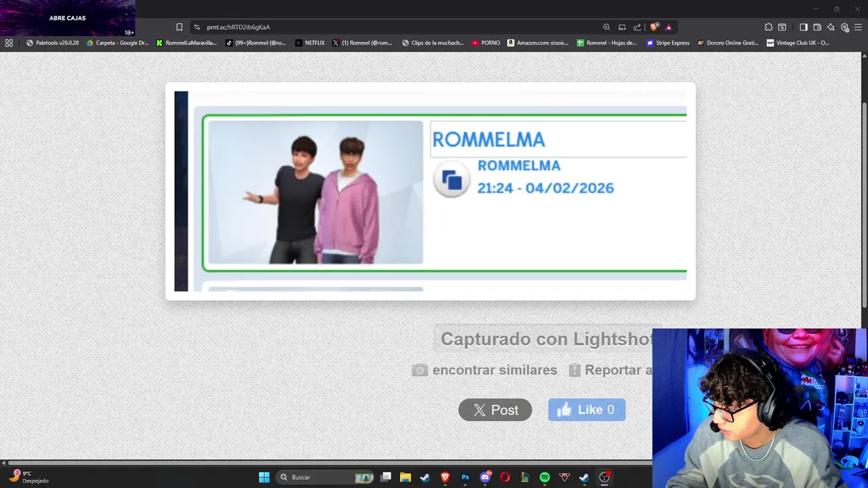Open the Amazon.com bookmark
The height and width of the screenshot is (488, 868).
(538, 43)
